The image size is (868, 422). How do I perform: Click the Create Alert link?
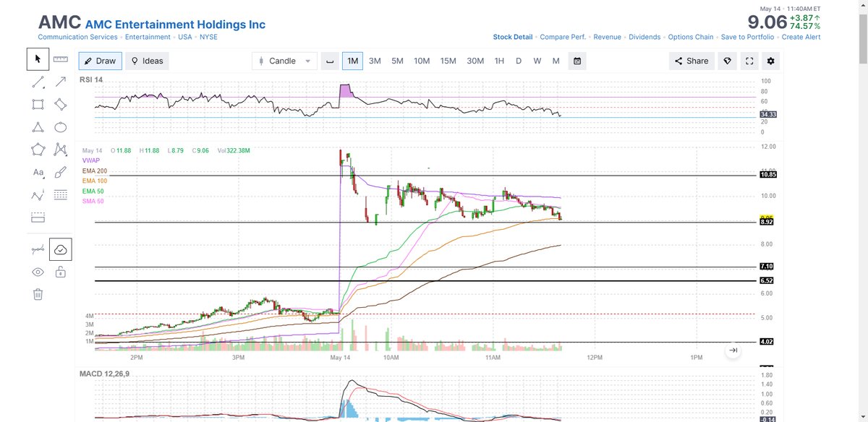801,37
